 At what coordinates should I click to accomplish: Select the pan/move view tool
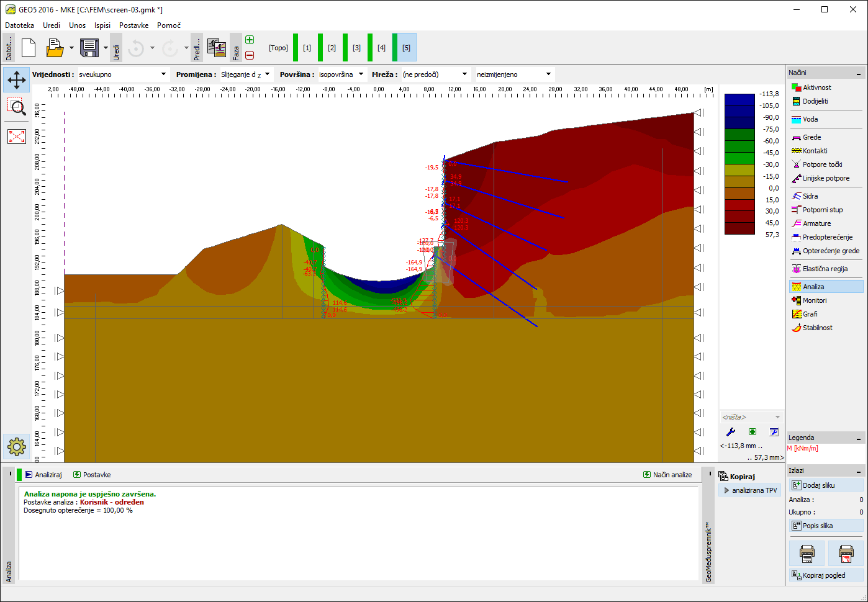(x=17, y=79)
